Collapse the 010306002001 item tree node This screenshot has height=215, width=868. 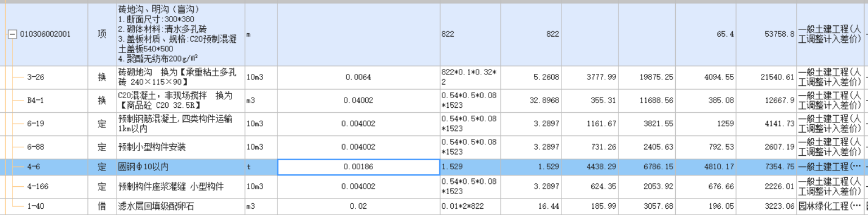coord(12,34)
